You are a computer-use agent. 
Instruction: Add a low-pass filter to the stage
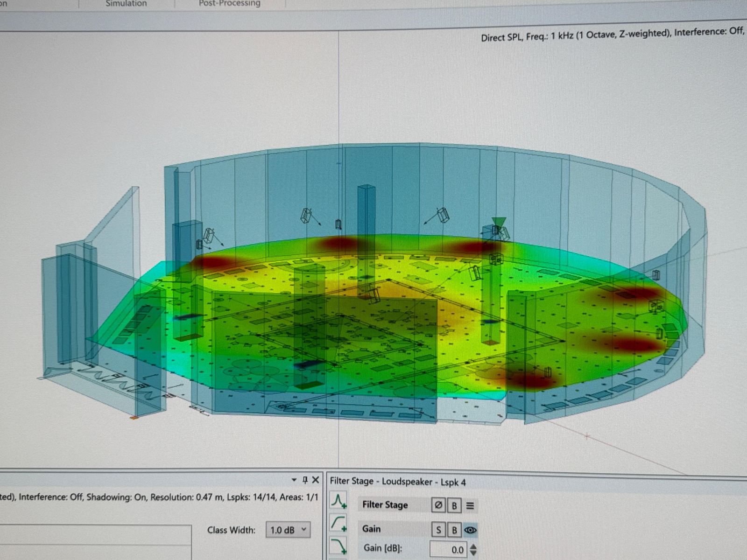point(338,545)
